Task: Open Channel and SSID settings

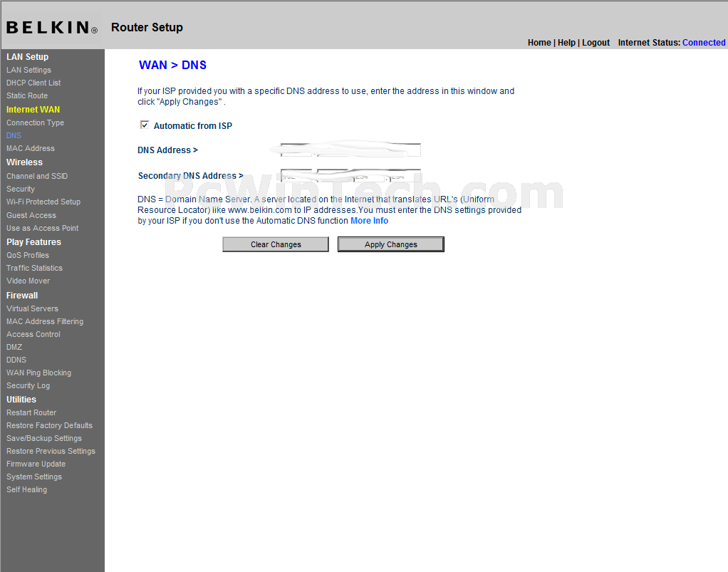Action: click(x=37, y=176)
